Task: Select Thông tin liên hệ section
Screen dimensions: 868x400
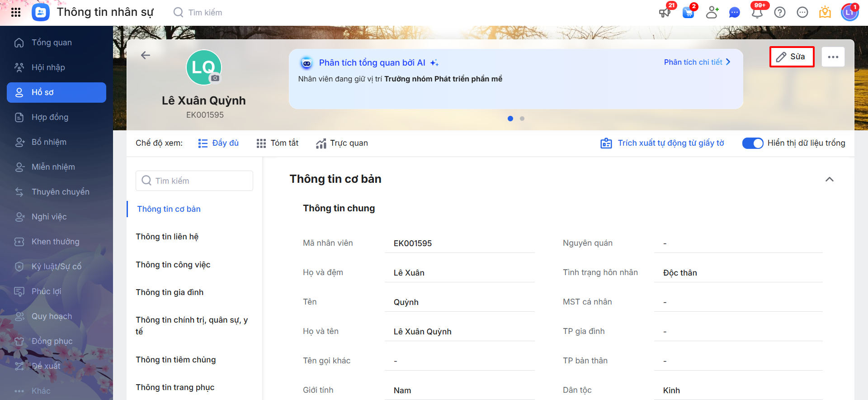Action: coord(167,237)
